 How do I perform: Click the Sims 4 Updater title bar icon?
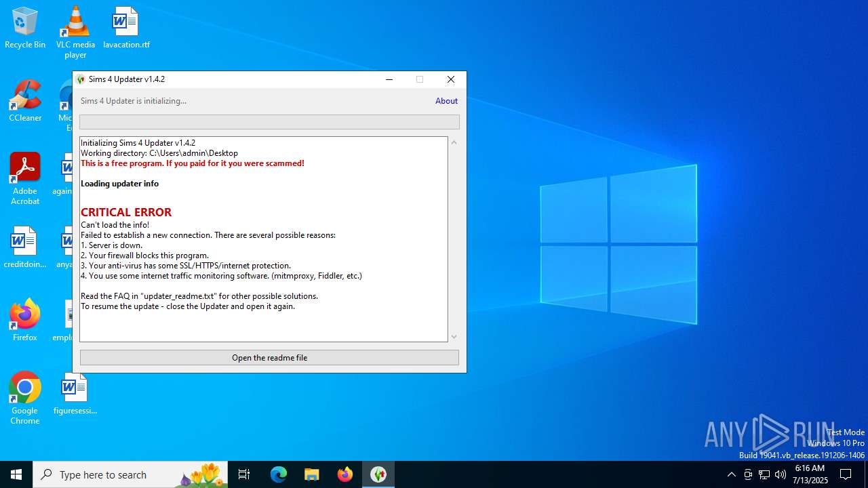coord(81,79)
